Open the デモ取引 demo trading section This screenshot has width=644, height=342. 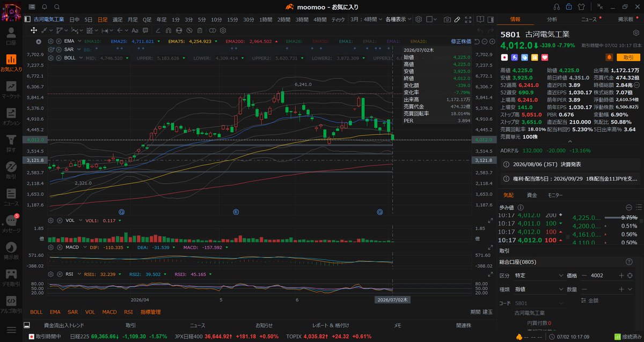[11, 278]
